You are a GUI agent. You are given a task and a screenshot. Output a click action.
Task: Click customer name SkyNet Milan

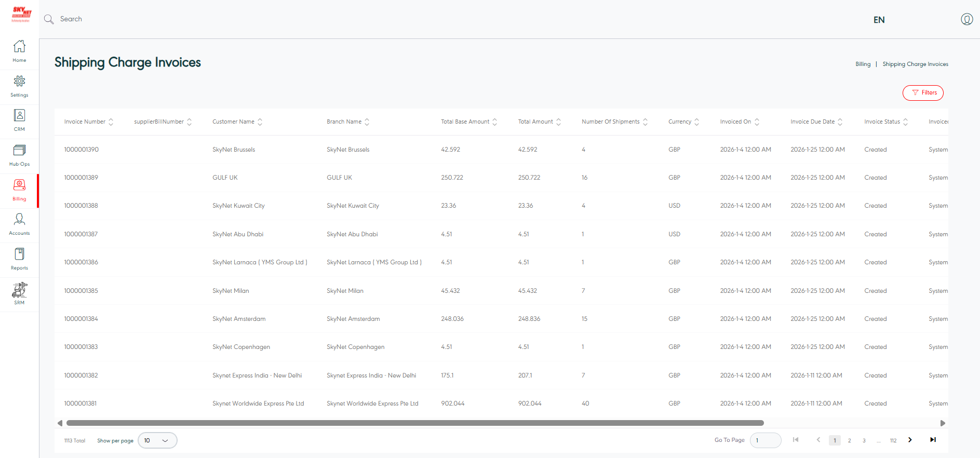tap(231, 291)
